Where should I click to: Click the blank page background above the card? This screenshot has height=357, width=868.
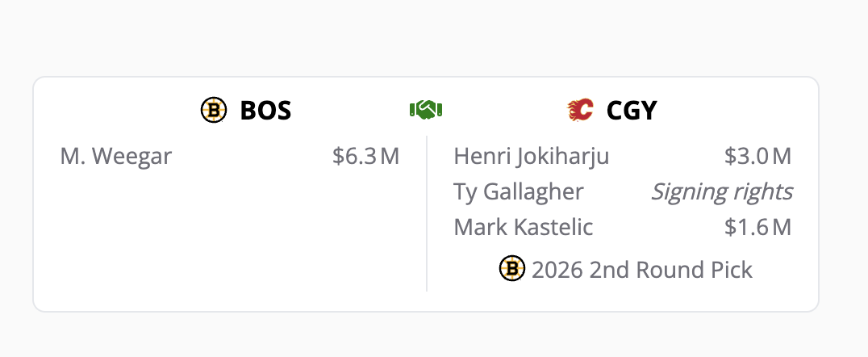point(434,36)
